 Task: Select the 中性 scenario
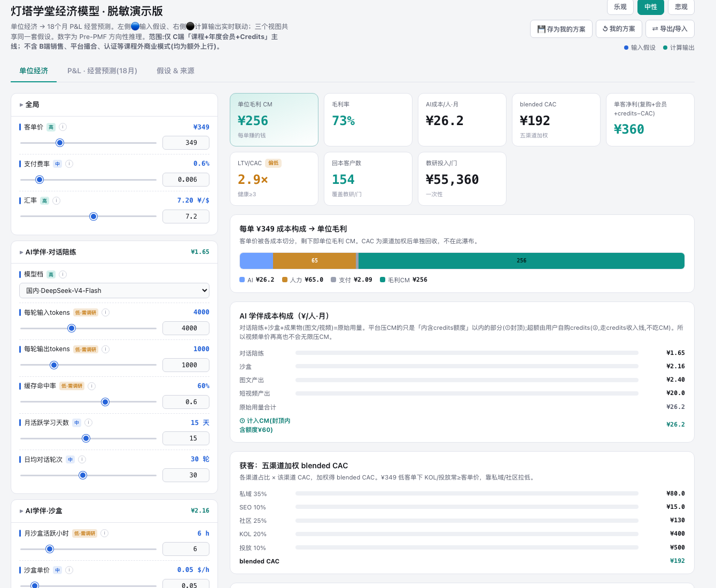coord(651,7)
